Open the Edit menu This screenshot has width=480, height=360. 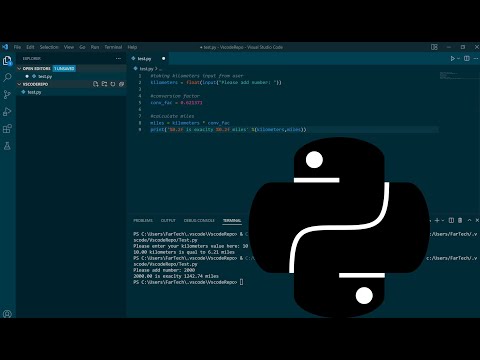coord(30,47)
